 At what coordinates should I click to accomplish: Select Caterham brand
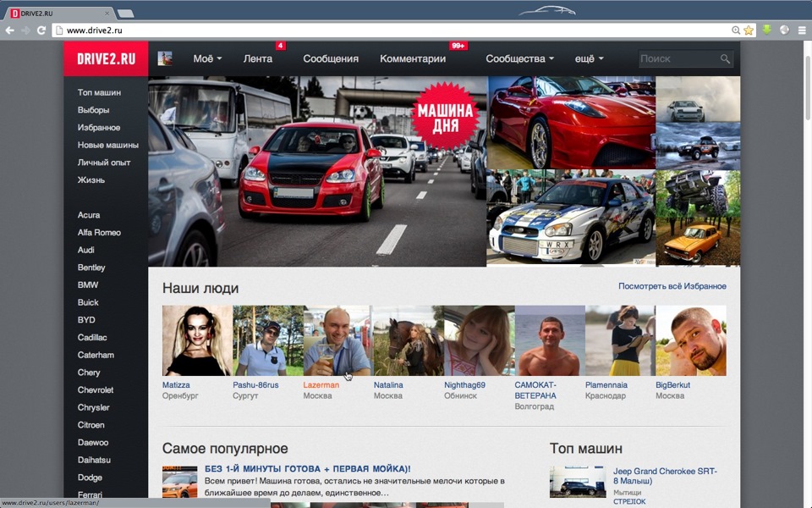pyautogui.click(x=96, y=355)
